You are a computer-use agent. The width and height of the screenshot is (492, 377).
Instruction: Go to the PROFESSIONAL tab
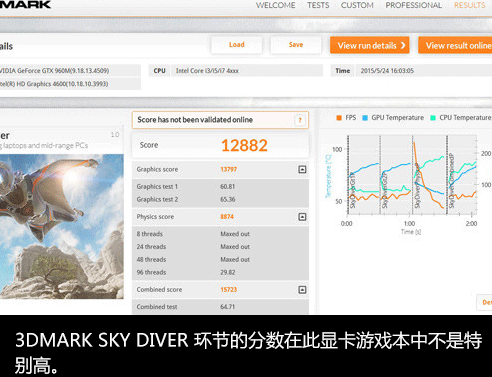[413, 5]
